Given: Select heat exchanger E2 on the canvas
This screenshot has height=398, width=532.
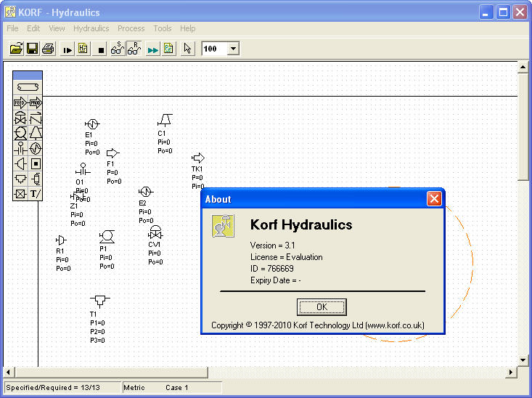Looking at the screenshot, I should (146, 192).
